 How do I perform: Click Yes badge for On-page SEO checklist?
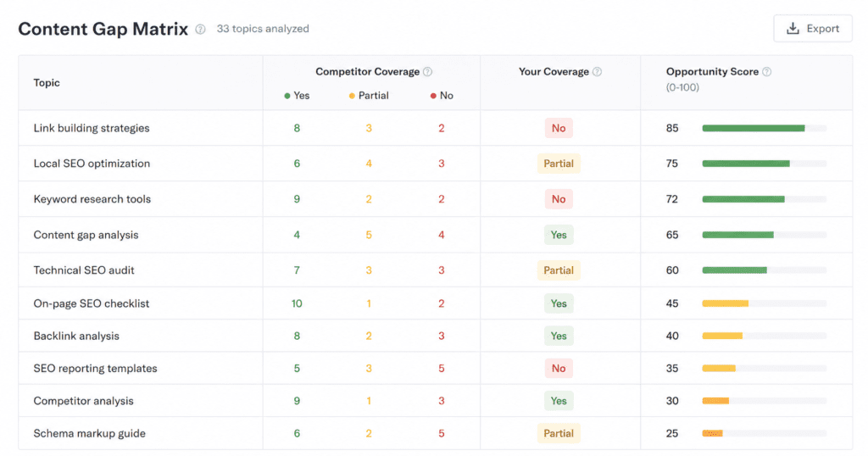tap(559, 303)
